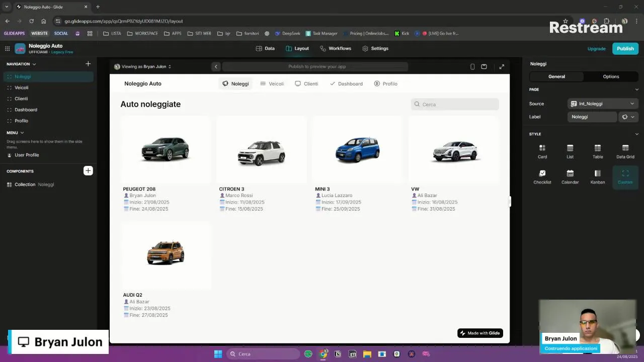
Task: Select the Calendar style icon
Action: [x=570, y=177]
